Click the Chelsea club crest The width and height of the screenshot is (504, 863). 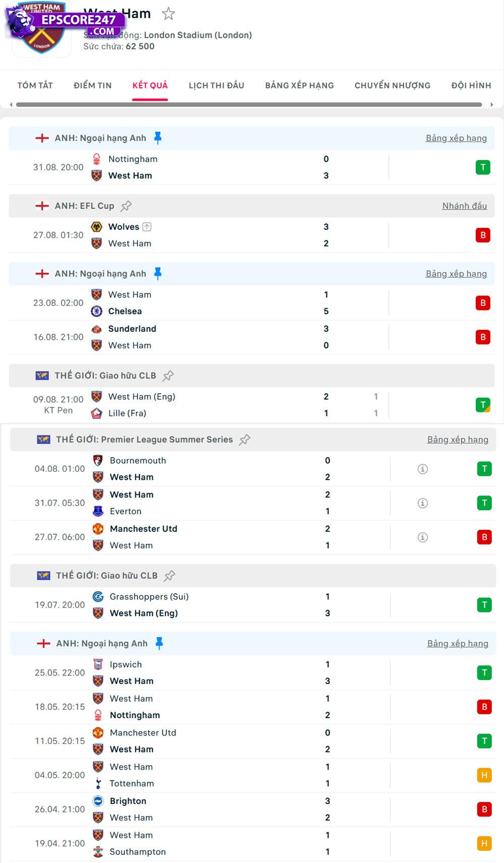(97, 312)
